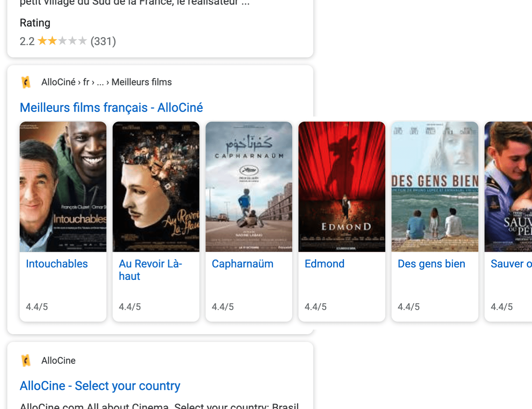
Task: Click the Au Revoir Là-haut poster
Action: click(156, 187)
